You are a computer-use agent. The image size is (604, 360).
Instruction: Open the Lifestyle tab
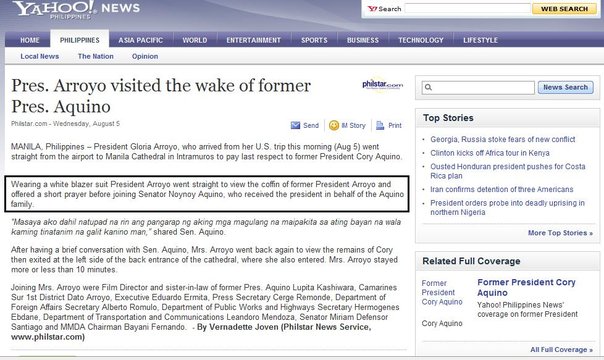[x=480, y=40]
